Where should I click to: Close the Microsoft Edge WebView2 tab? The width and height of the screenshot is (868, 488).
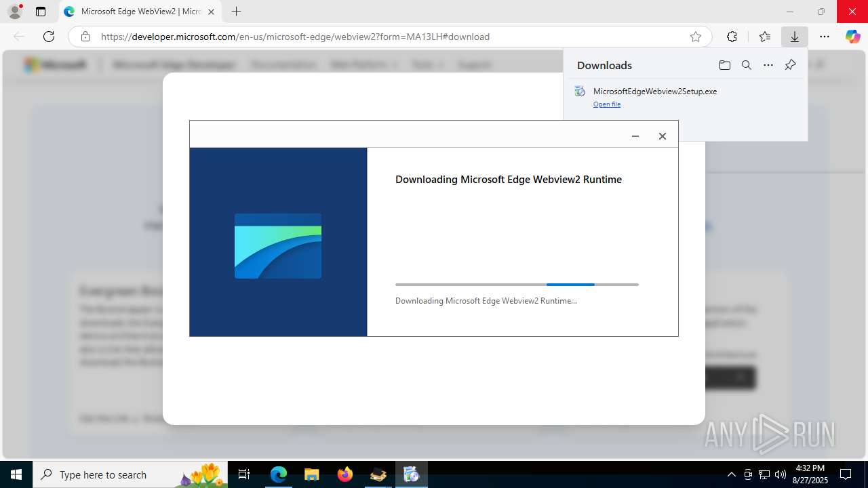click(211, 12)
